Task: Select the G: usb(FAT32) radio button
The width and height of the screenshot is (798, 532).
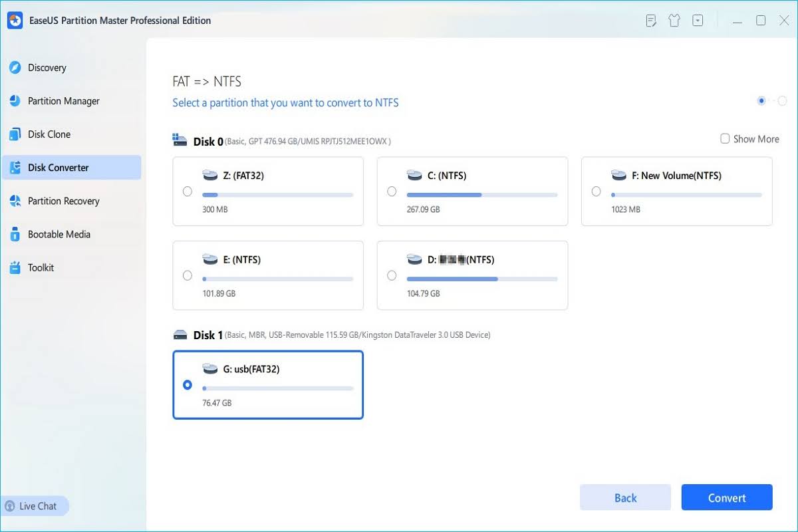Action: coord(188,385)
